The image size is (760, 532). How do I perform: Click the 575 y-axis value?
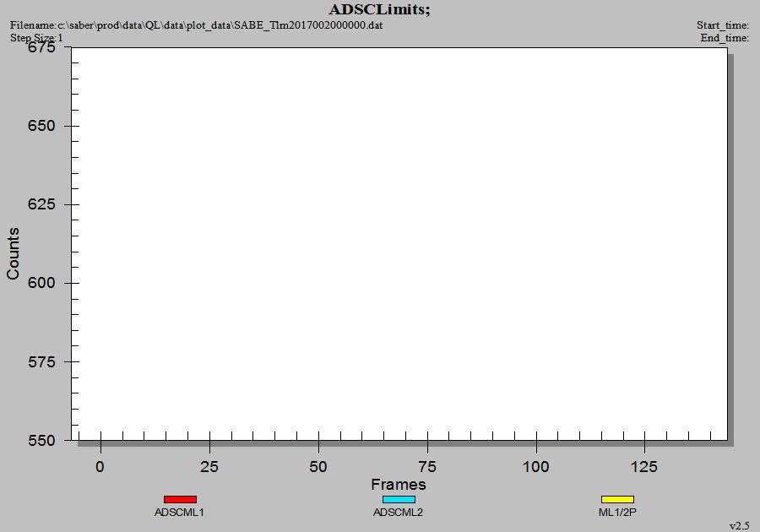point(41,362)
